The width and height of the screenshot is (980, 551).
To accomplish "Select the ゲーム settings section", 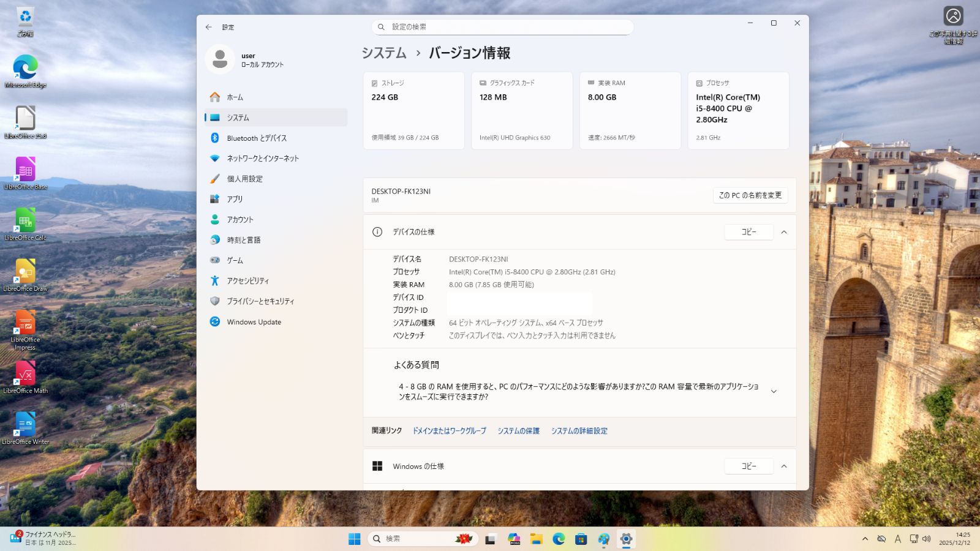I will [235, 260].
